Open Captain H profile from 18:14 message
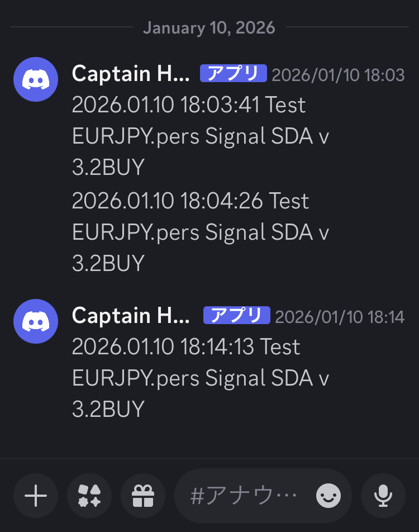Screen dimensions: 419x532 click(x=131, y=316)
